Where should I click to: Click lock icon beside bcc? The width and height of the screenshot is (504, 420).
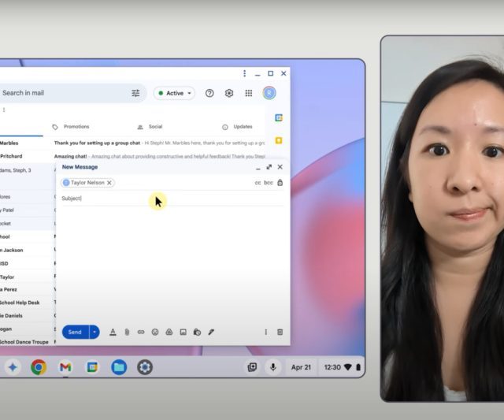pos(280,183)
